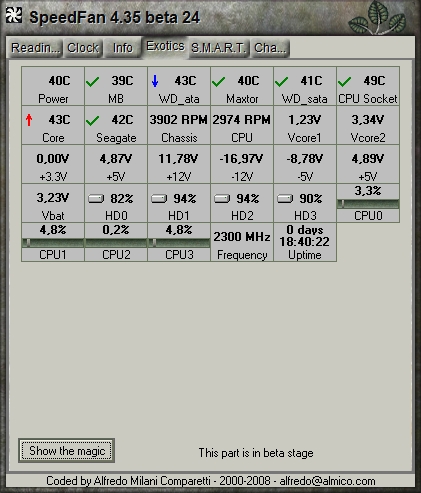This screenshot has height=493, width=421.
Task: Click the green checkmark next to Maxtor
Action: coord(218,81)
